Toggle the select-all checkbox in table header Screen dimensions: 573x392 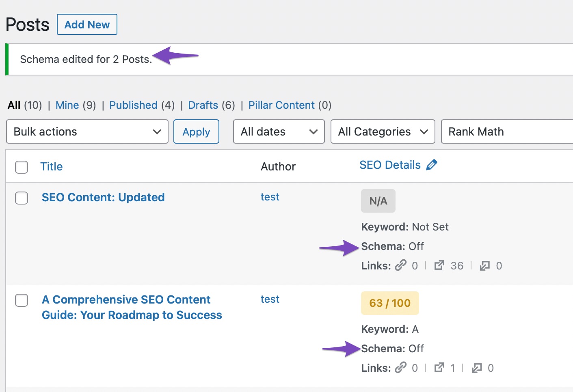(x=22, y=167)
